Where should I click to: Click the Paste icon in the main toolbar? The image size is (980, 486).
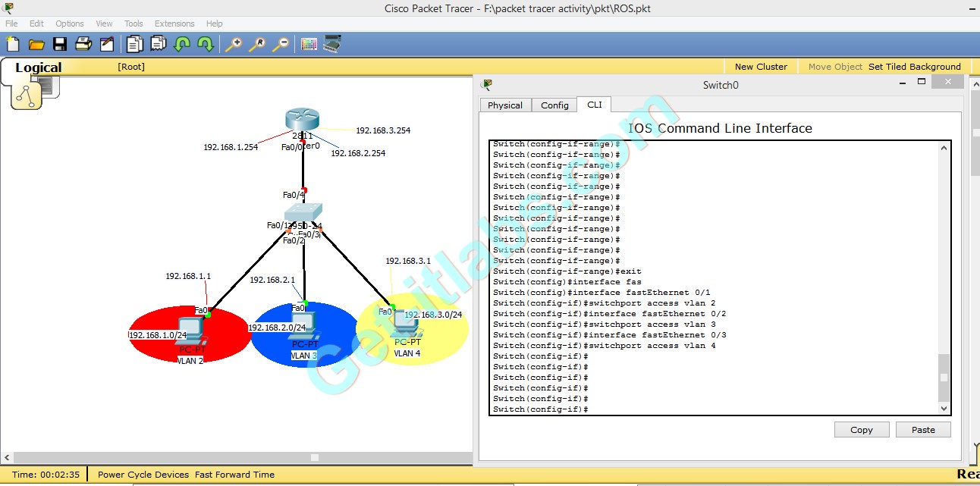click(159, 44)
